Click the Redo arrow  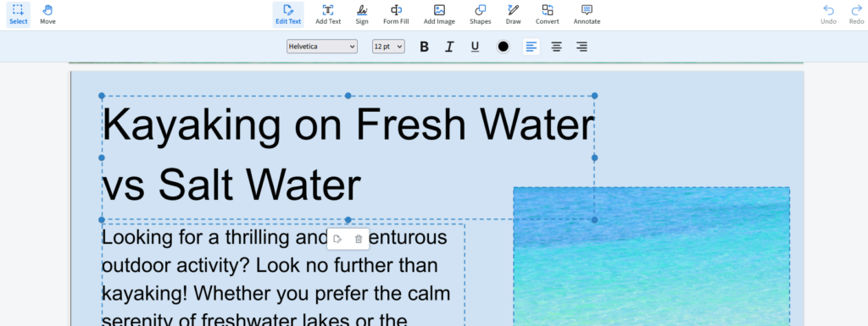click(856, 15)
